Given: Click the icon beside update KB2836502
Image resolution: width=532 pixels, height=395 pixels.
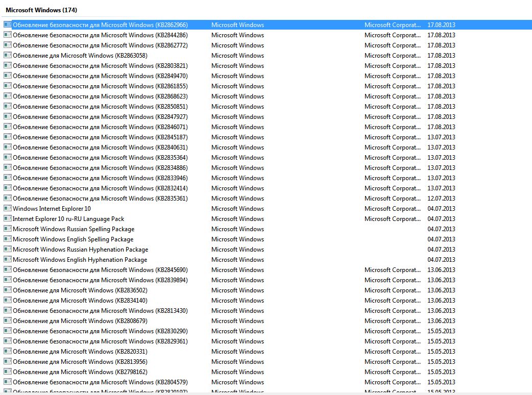Looking at the screenshot, I should (8, 290).
